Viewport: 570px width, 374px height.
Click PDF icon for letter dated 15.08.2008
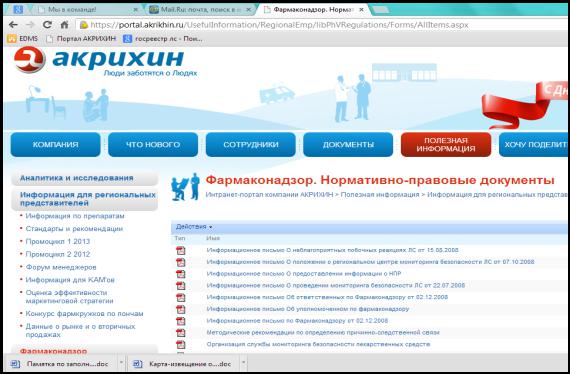coord(181,250)
